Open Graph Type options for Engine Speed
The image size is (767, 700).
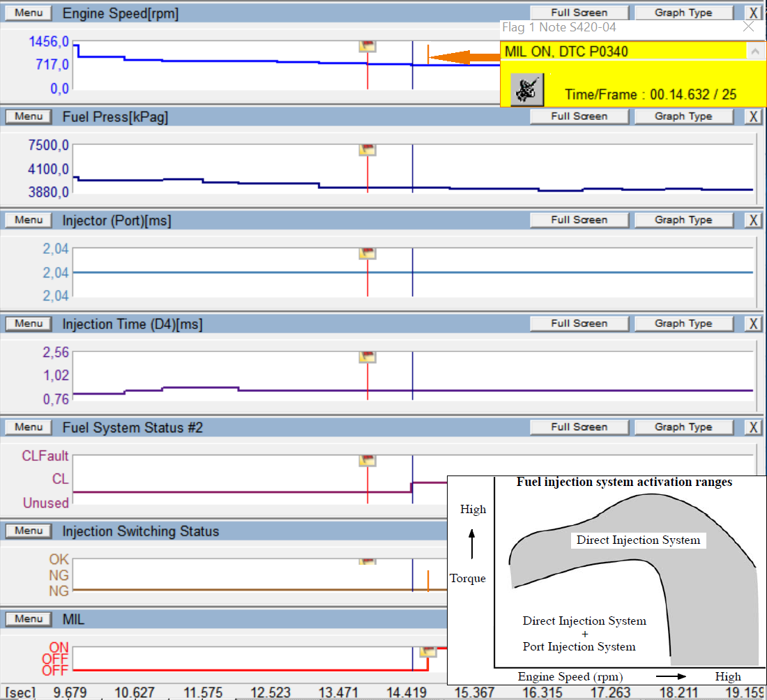[683, 13]
